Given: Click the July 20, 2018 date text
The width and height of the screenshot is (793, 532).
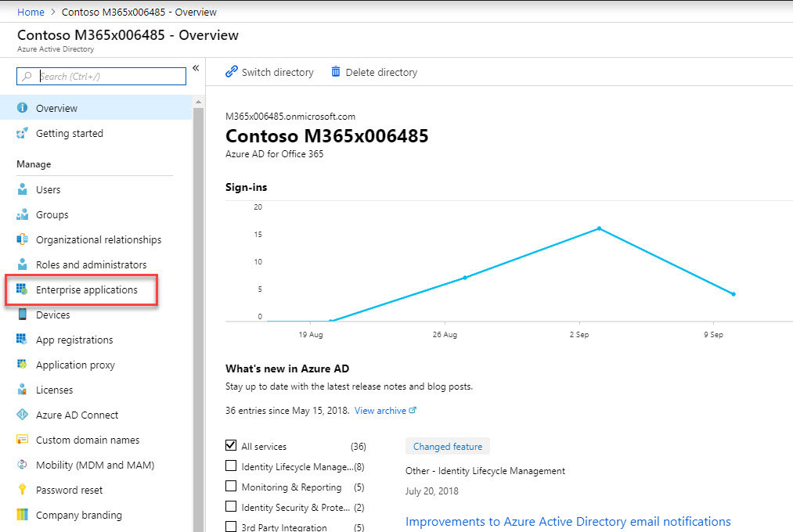Looking at the screenshot, I should (x=432, y=491).
